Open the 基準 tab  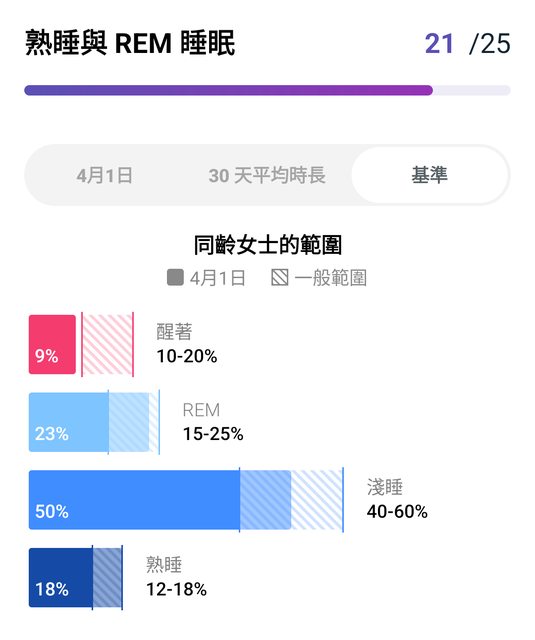point(430,175)
